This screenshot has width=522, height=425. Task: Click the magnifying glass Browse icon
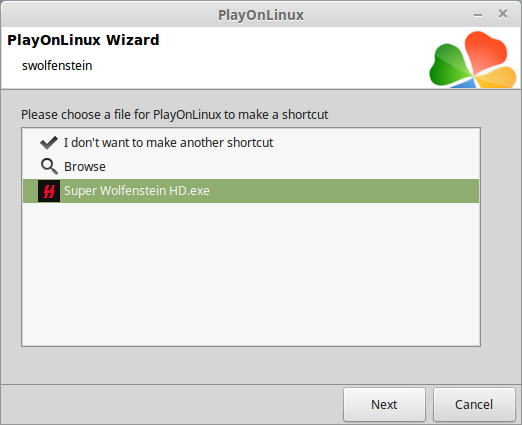tap(49, 166)
